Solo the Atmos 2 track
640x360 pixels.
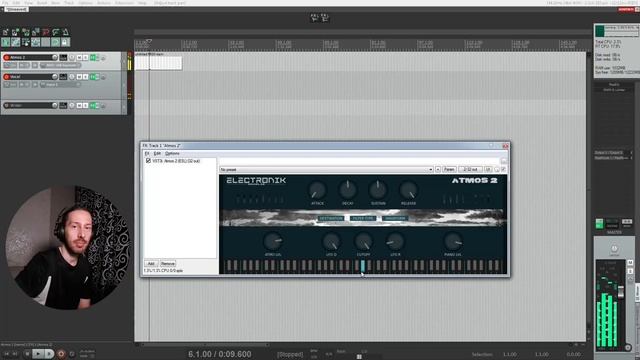[85, 58]
